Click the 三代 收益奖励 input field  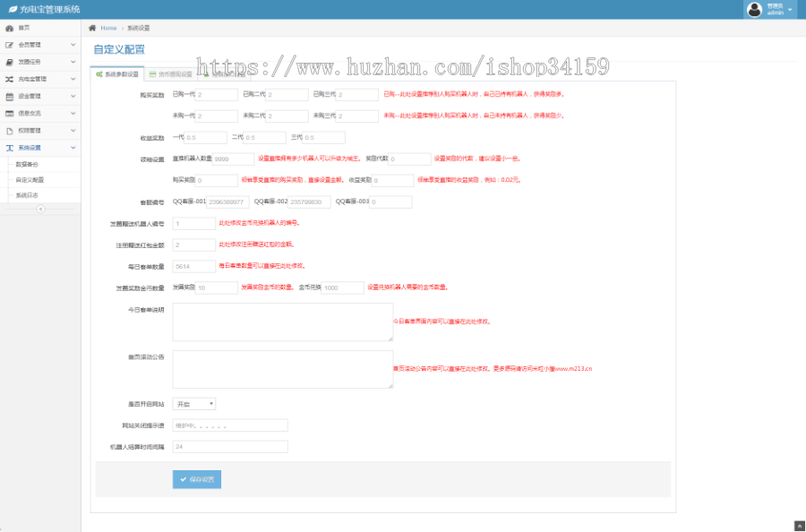click(x=324, y=138)
